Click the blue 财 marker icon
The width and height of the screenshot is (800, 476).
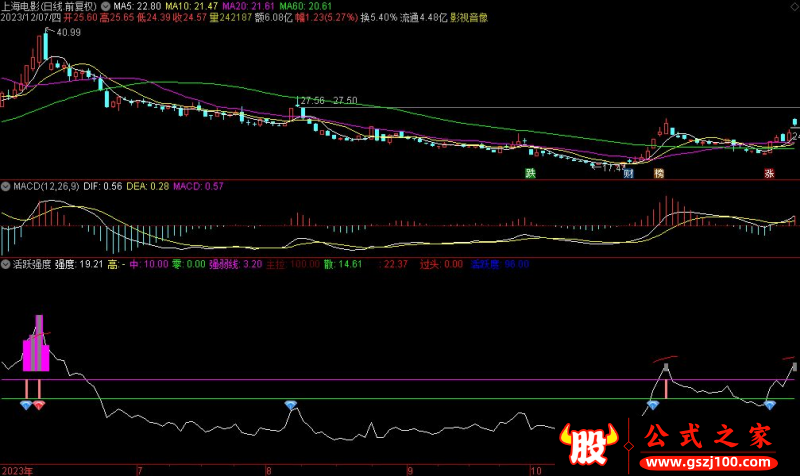coord(629,173)
